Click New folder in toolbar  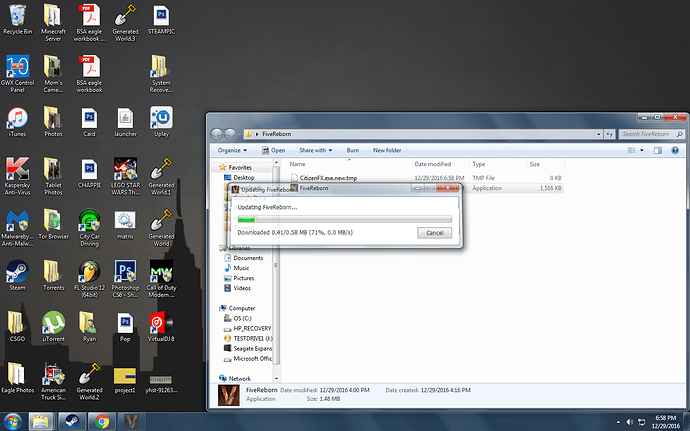click(387, 151)
